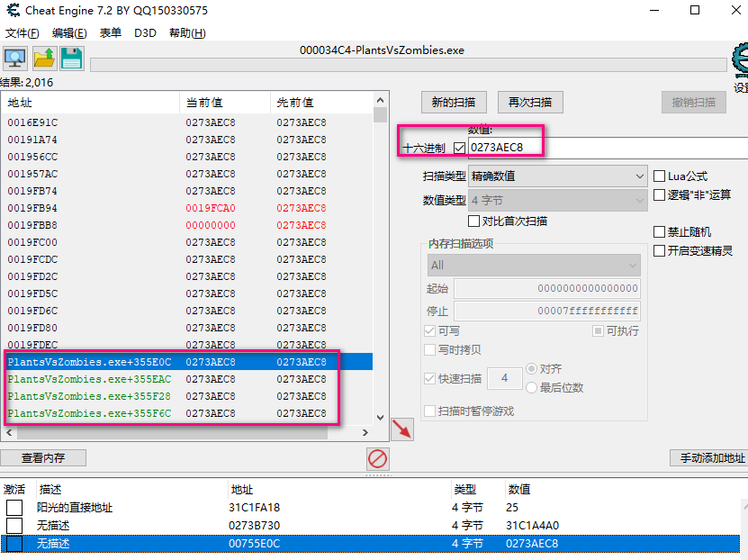Viewport: 748px width, 560px height.
Task: Open the 文件(F) menu
Action: [22, 33]
